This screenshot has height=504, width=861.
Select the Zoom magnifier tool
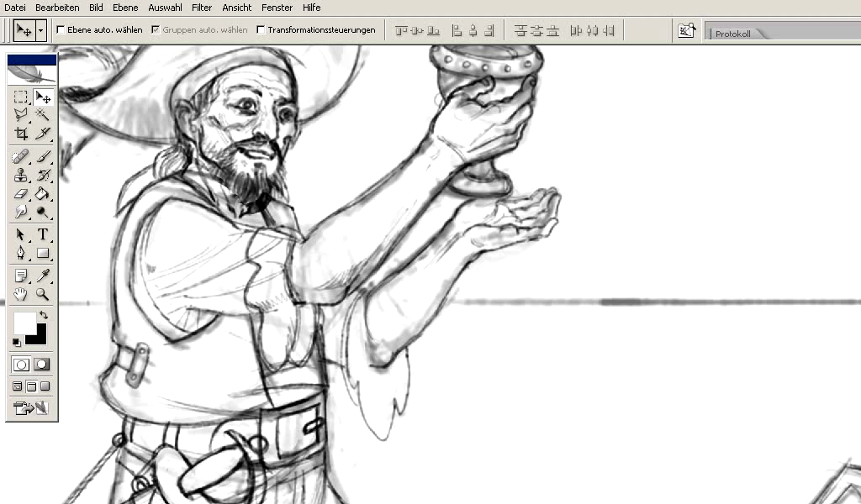click(x=42, y=295)
